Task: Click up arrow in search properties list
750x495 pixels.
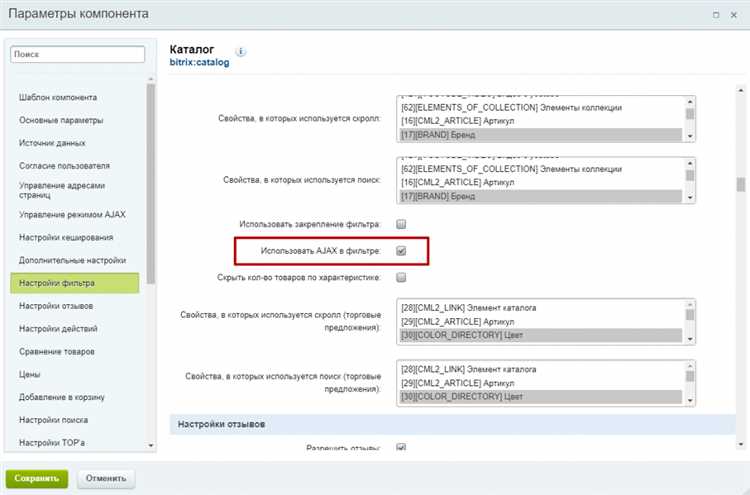Action: pyautogui.click(x=690, y=163)
